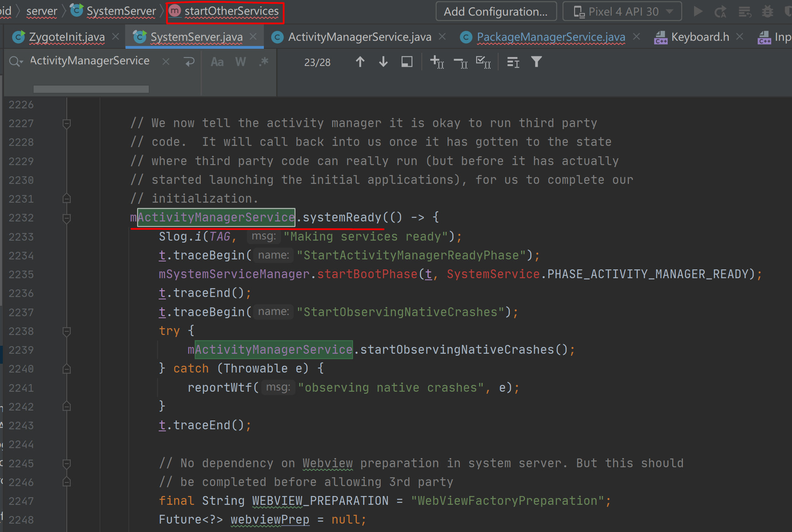Click Unselect Occurrence icon
The height and width of the screenshot is (532, 792).
[x=460, y=62]
